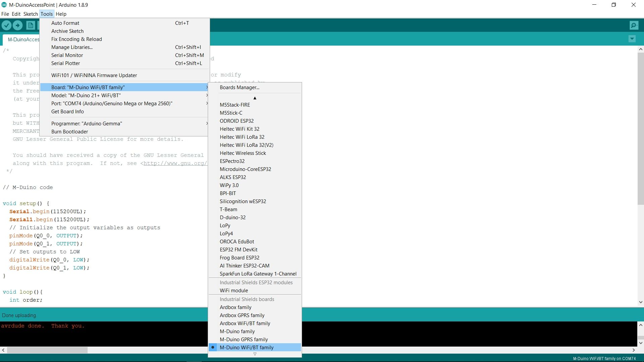Select M5Stack-FIRE board
The width and height of the screenshot is (644, 362).
pos(255,105)
